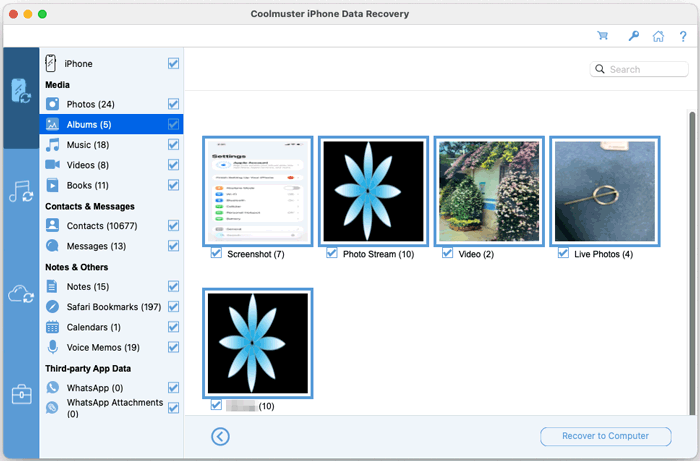Click the Videos camera icon
The image size is (700, 461).
coord(52,165)
